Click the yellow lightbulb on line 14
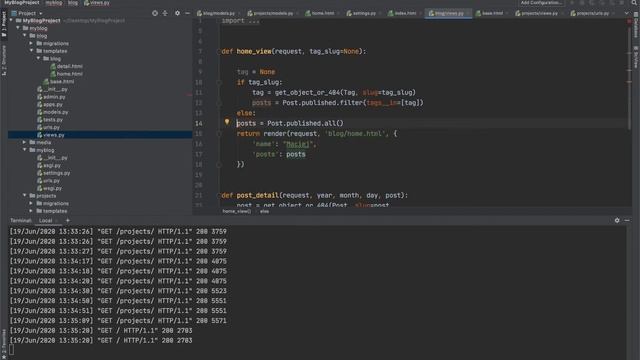This screenshot has height=360, width=640. (x=227, y=122)
